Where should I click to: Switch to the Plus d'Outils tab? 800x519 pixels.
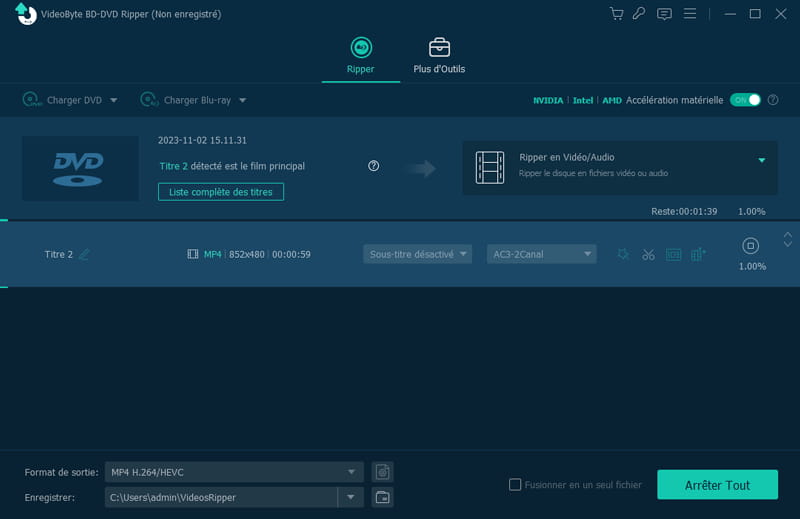tap(439, 56)
